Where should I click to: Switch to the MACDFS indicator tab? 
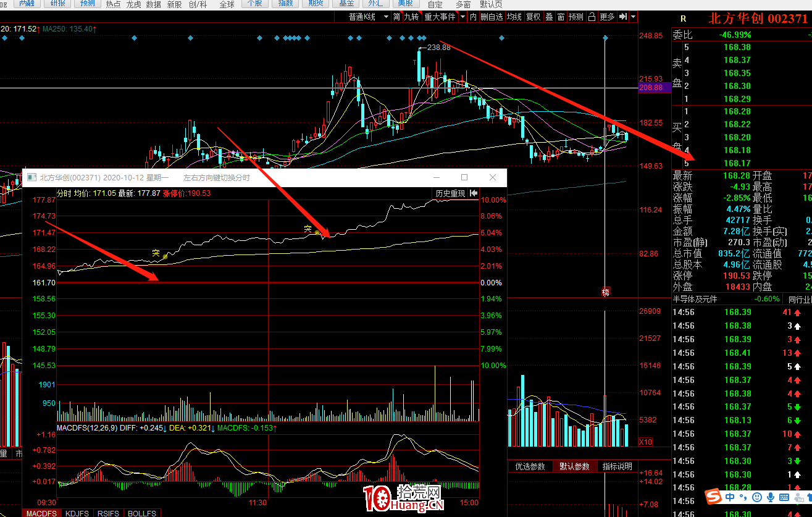click(x=41, y=513)
